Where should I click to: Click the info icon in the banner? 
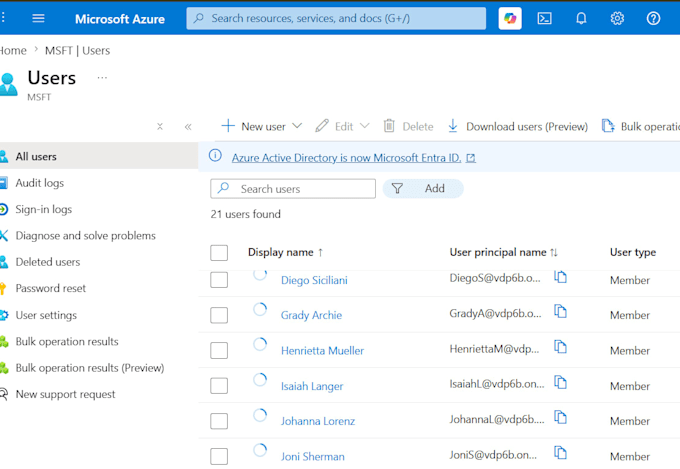point(215,155)
